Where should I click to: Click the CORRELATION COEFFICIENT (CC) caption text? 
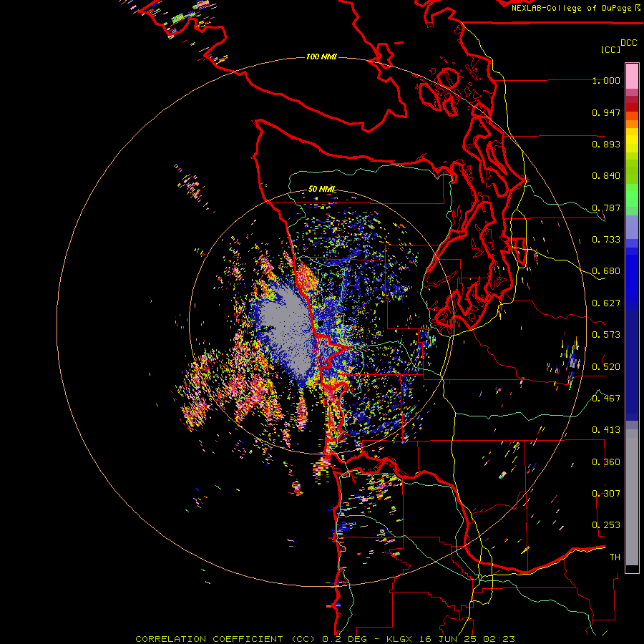[x=225, y=639]
